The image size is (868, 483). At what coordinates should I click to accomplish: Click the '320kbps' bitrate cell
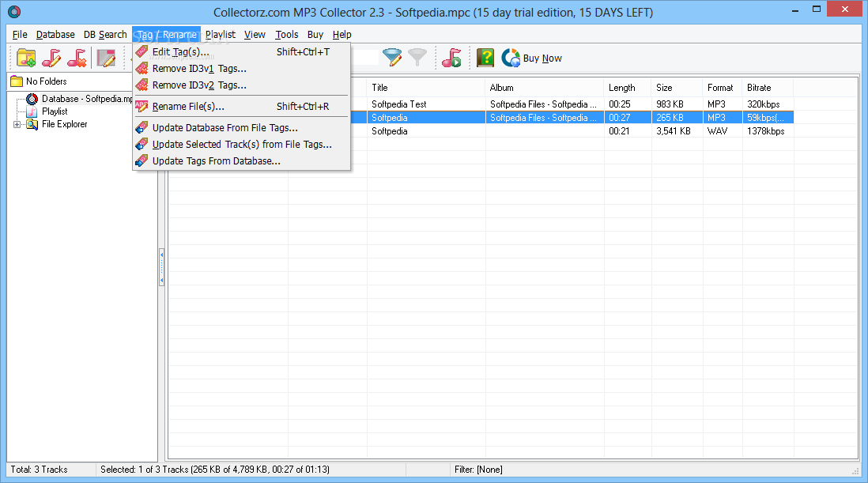764,104
